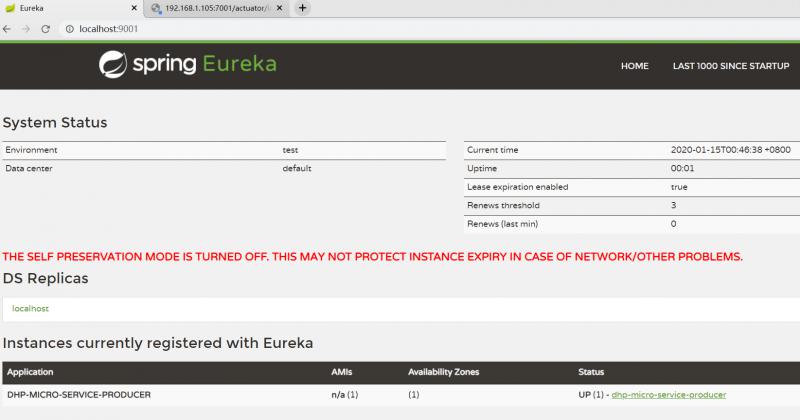The image size is (800, 420).
Task: Open LAST 1000 SINCE STARTUP page
Action: (731, 66)
